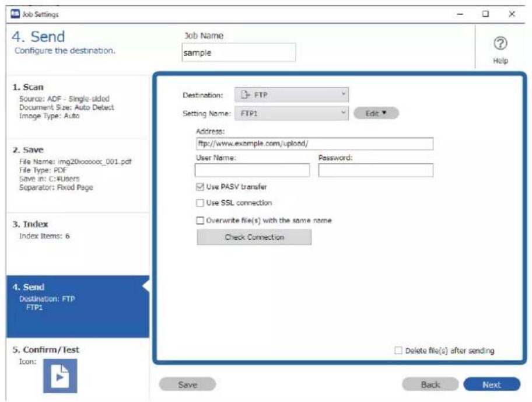Click 'Index Items: 6' text

44,236
